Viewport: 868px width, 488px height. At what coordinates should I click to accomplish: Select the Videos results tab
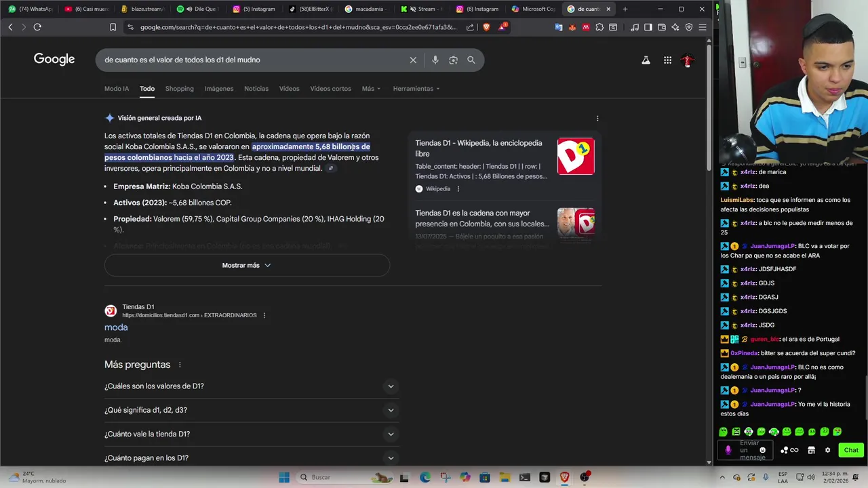[289, 89]
